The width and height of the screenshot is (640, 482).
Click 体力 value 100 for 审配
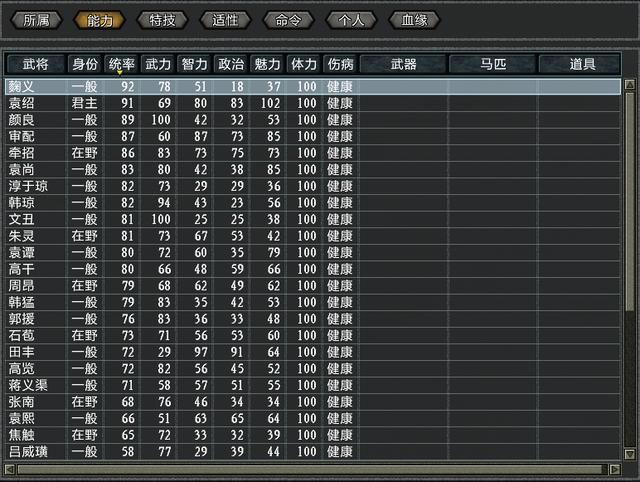[x=307, y=136]
